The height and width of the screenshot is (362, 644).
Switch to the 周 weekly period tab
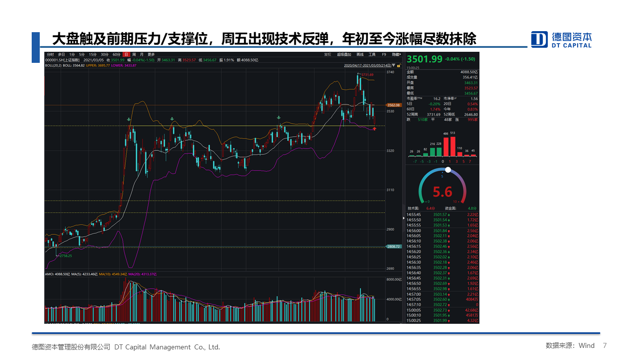pos(134,54)
